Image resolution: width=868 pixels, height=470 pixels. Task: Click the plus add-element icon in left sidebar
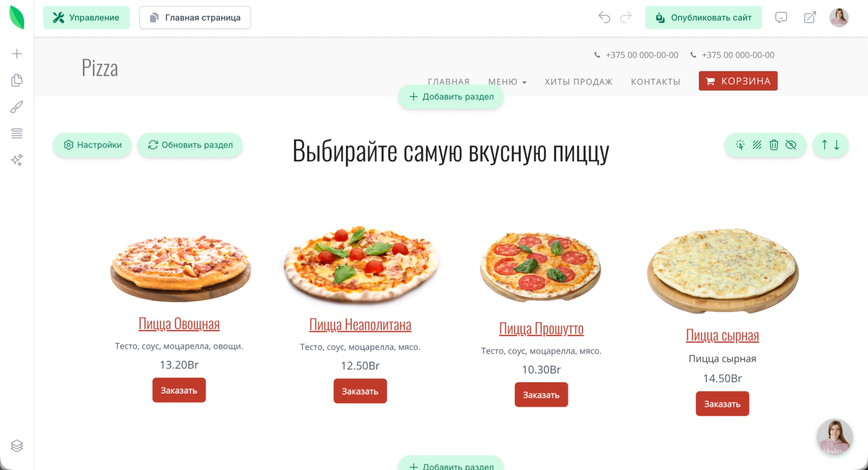(17, 54)
